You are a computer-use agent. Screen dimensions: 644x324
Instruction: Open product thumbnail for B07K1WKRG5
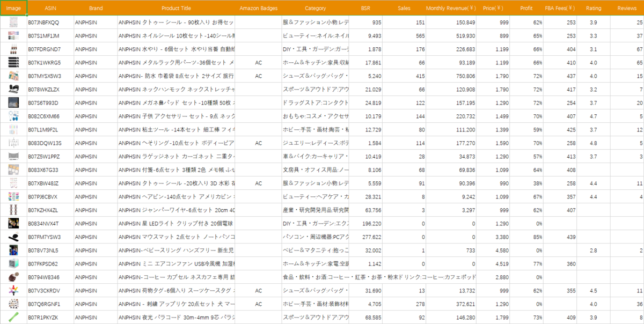pyautogui.click(x=13, y=63)
